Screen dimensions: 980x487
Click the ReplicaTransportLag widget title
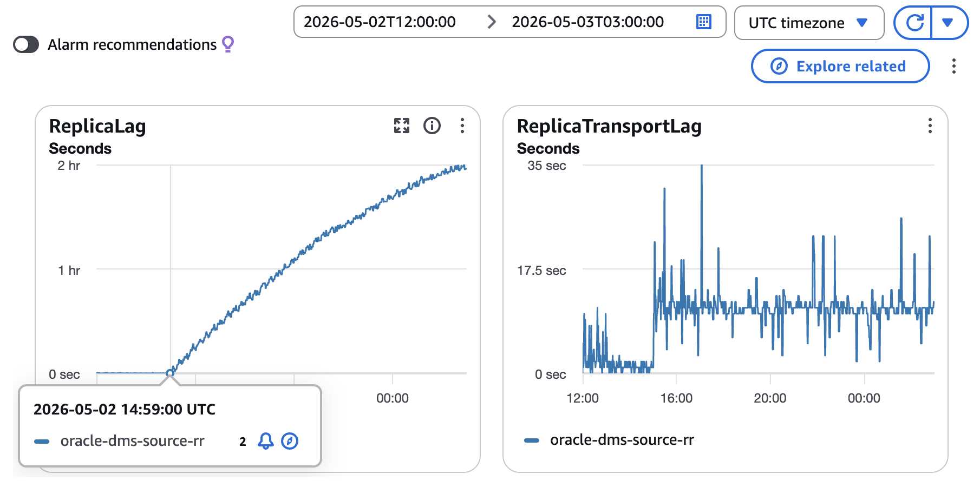609,126
